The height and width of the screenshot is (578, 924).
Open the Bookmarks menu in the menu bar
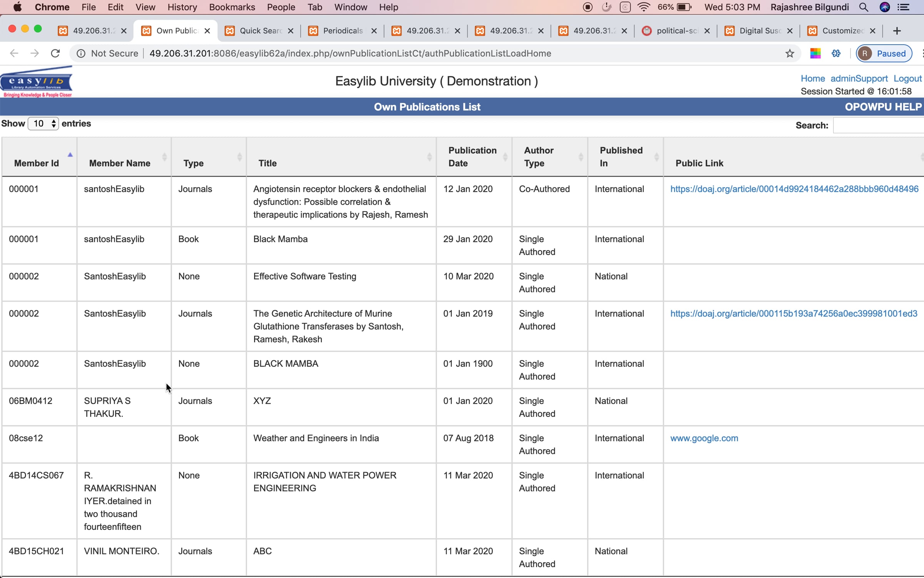click(232, 7)
